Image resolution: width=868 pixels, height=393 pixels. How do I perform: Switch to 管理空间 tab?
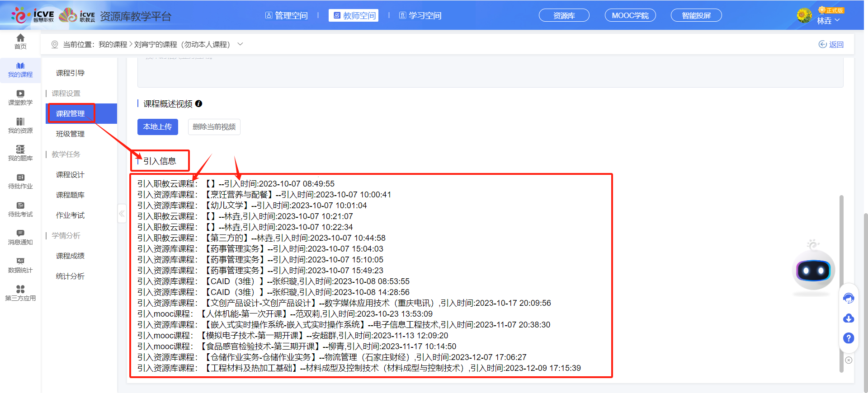[287, 16]
